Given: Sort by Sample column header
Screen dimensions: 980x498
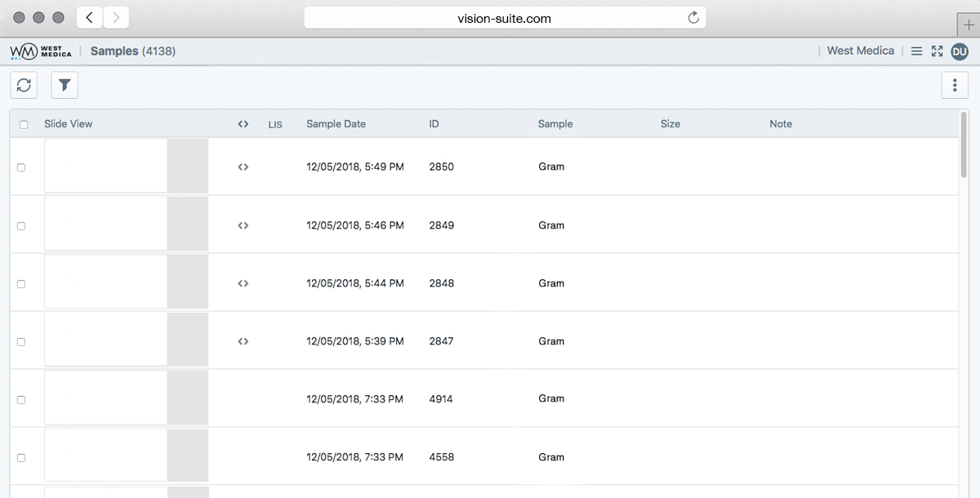Looking at the screenshot, I should (x=555, y=124).
